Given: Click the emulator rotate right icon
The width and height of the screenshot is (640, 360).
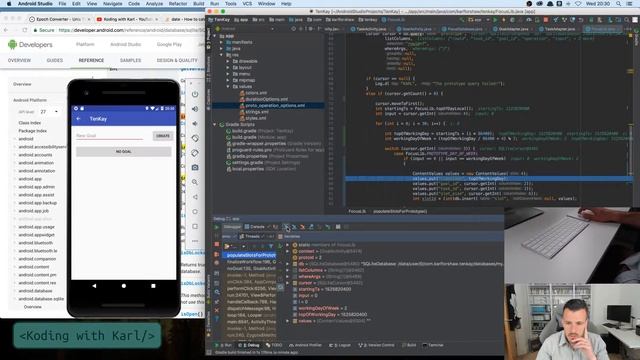Looking at the screenshot, I should pos(195,153).
